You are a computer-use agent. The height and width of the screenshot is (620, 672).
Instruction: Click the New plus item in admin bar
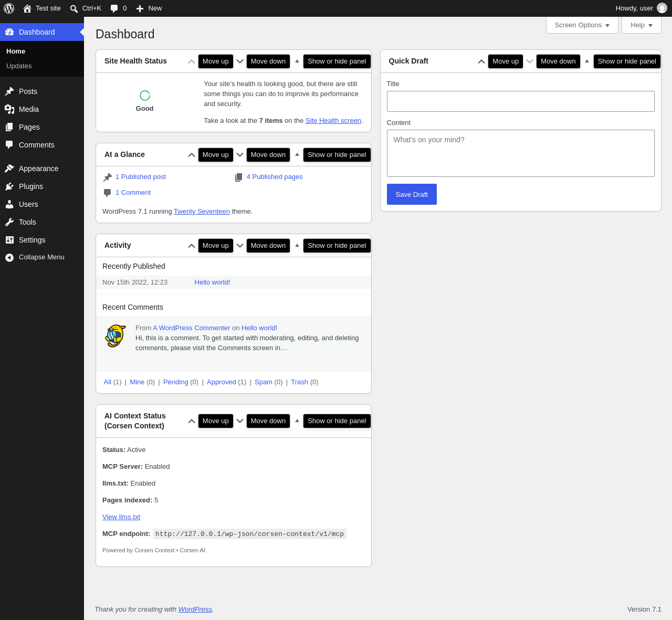point(149,8)
